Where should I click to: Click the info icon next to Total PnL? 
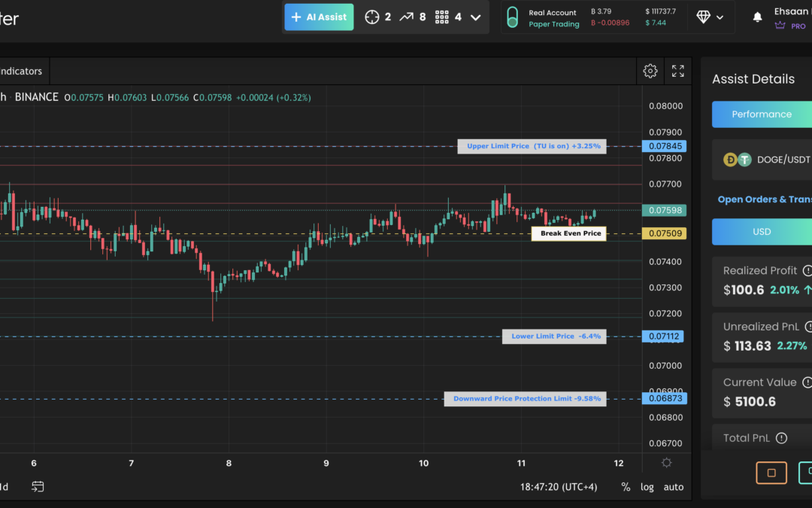pyautogui.click(x=781, y=438)
